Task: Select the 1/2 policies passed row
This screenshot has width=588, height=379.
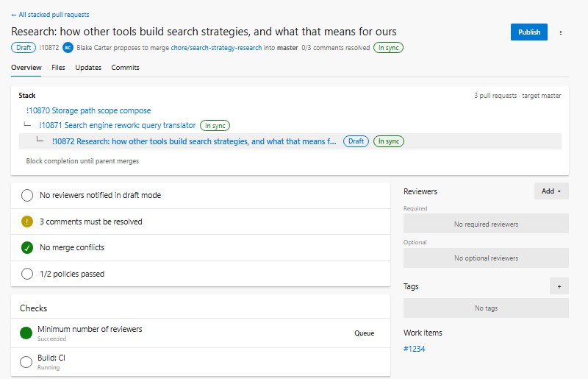Action: click(x=201, y=274)
